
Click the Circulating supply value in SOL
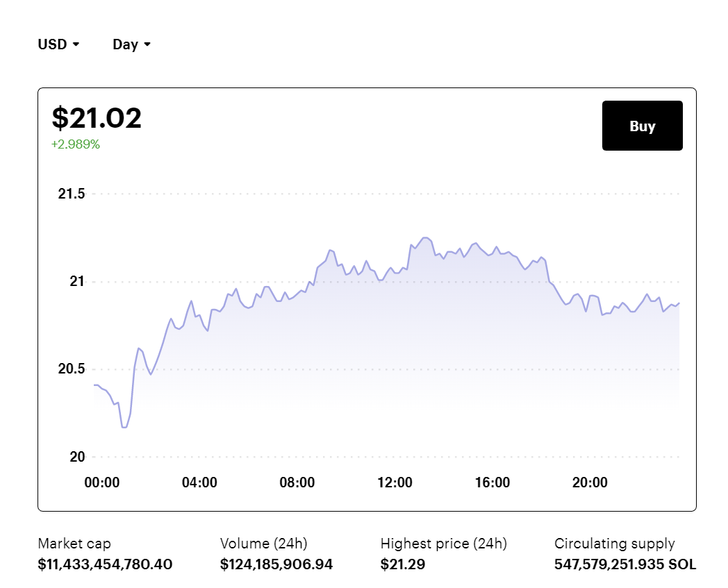625,564
